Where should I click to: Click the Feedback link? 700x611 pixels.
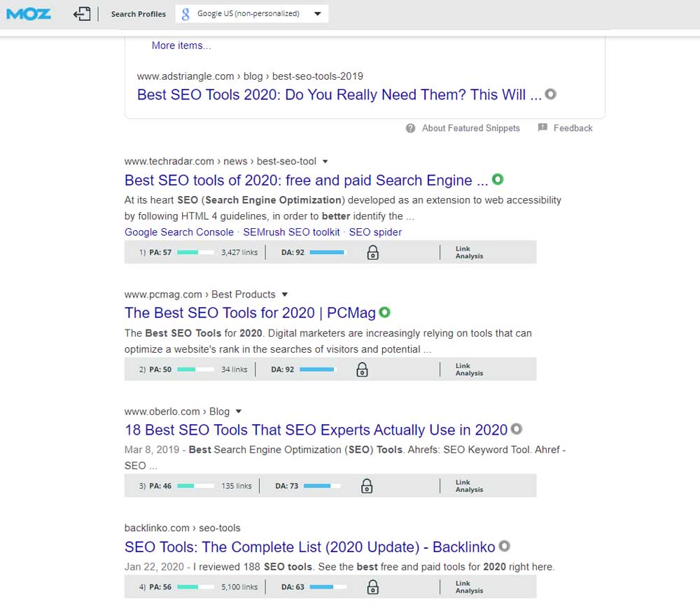point(573,128)
